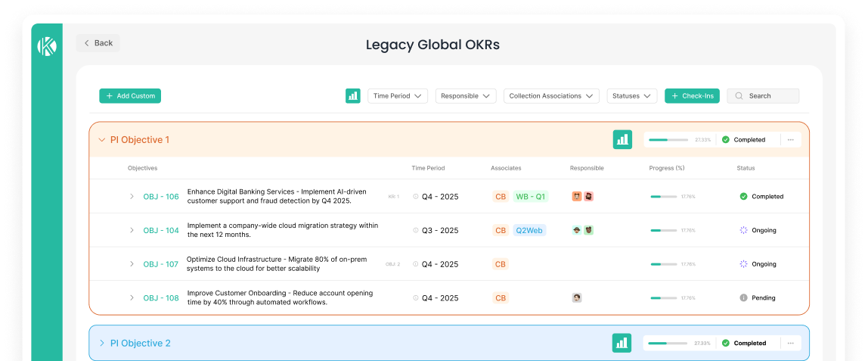Click the Q2Web associate tag
Screen dimensions: 868x361
530,230
